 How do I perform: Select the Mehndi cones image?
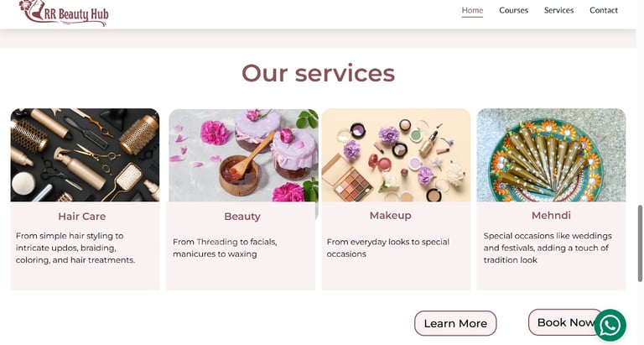(x=551, y=155)
